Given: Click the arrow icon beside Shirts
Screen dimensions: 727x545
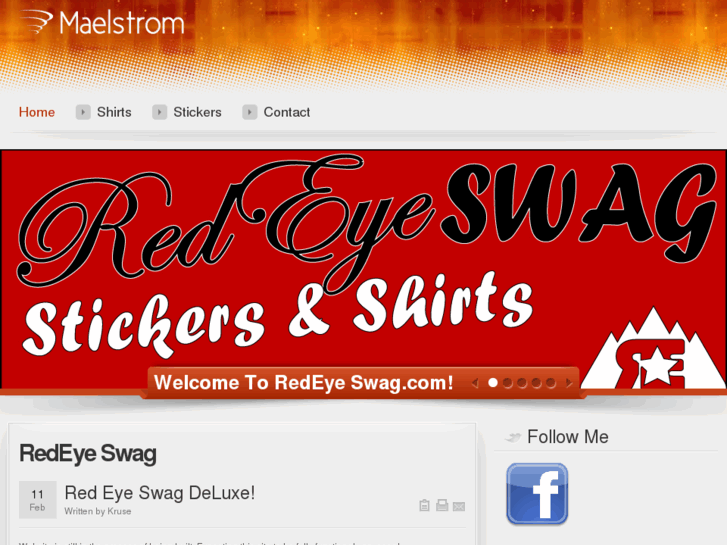Looking at the screenshot, I should pos(83,112).
